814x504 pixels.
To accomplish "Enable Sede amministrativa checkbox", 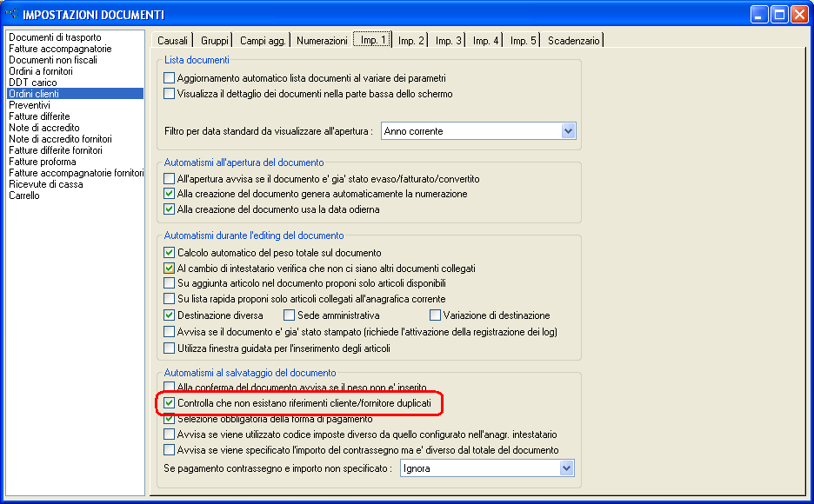I will click(x=289, y=315).
